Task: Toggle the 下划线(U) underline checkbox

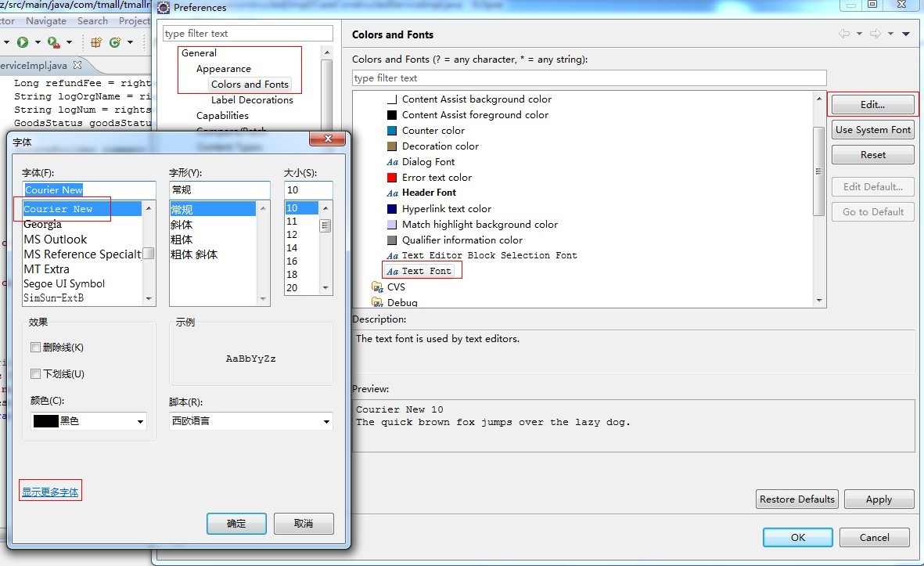Action: point(35,373)
